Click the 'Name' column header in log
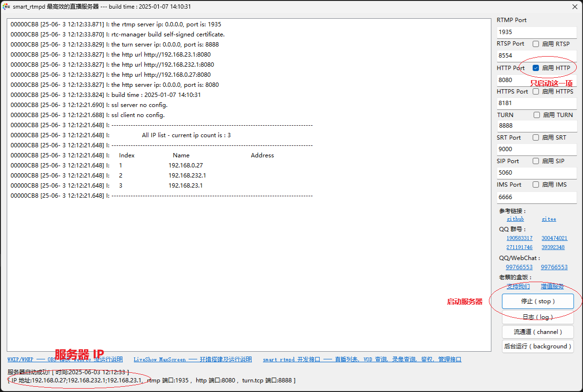The width and height of the screenshot is (583, 392). [181, 155]
